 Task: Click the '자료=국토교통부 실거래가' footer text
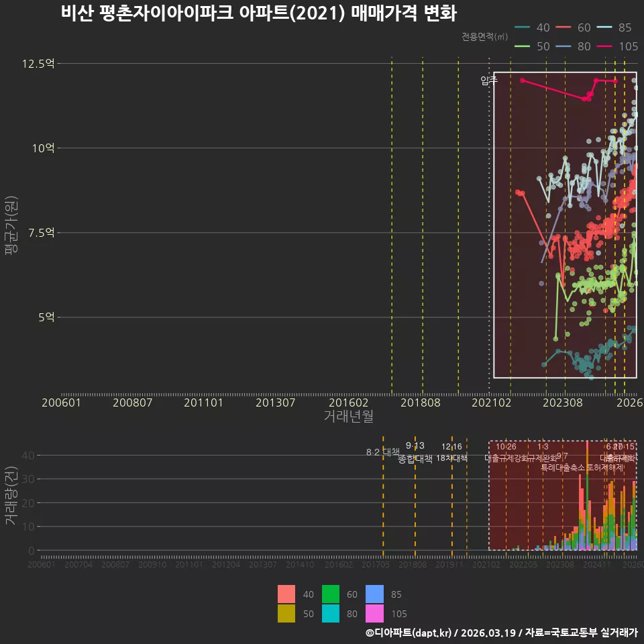(x=581, y=633)
